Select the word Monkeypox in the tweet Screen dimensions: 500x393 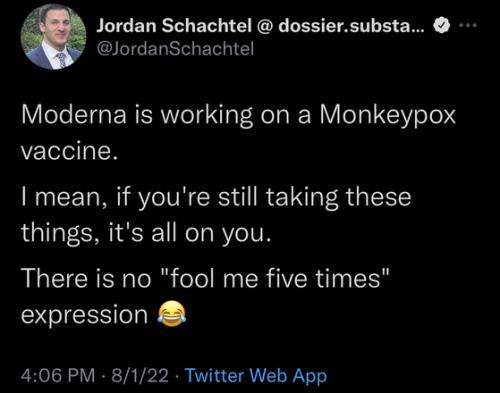(388, 116)
